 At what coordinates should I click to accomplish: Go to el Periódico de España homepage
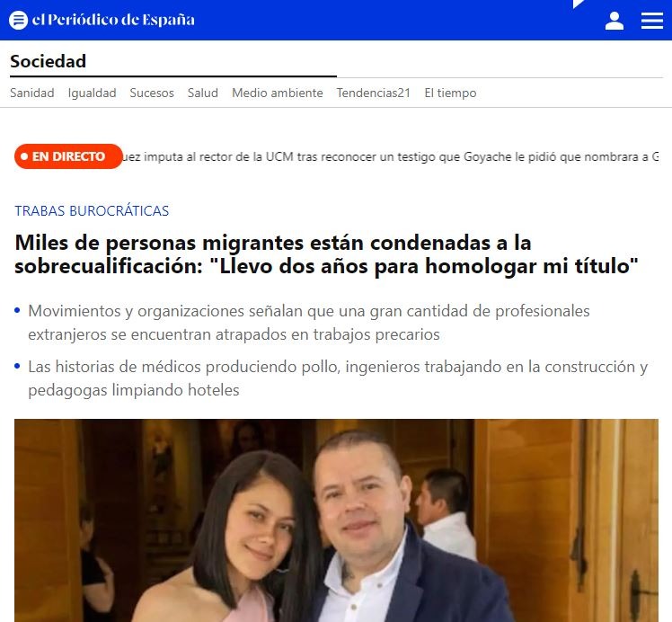coord(113,20)
